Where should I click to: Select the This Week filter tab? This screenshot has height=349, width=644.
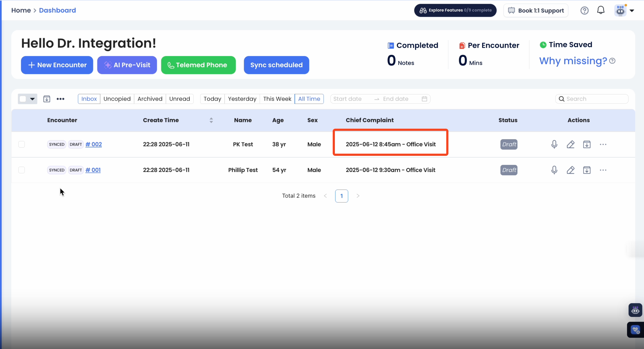[277, 99]
